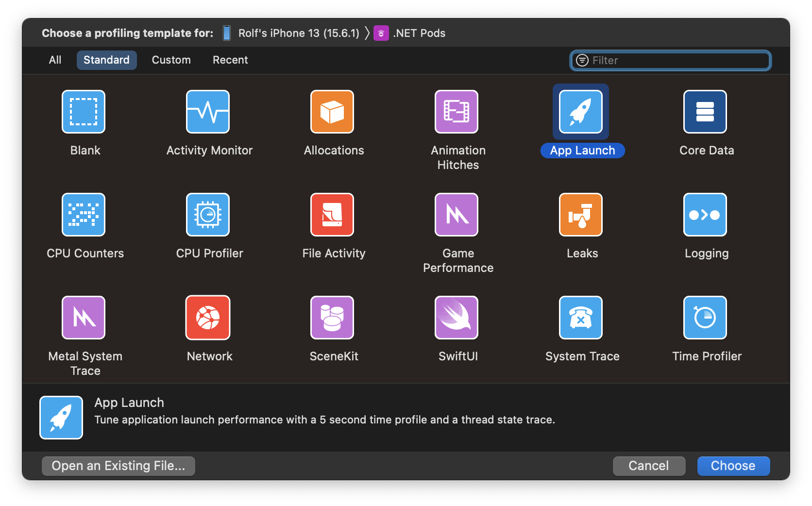The height and width of the screenshot is (506, 812).
Task: Click the Cancel button
Action: (x=649, y=466)
